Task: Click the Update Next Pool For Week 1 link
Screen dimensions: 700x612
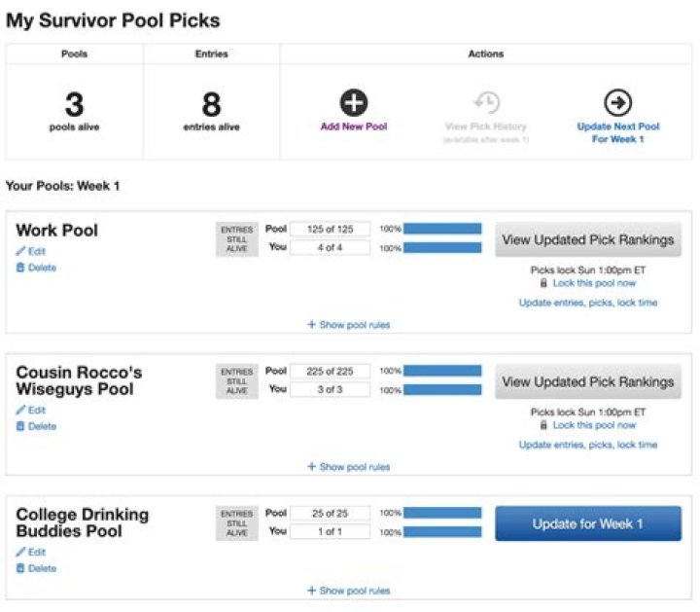Action: [617, 132]
